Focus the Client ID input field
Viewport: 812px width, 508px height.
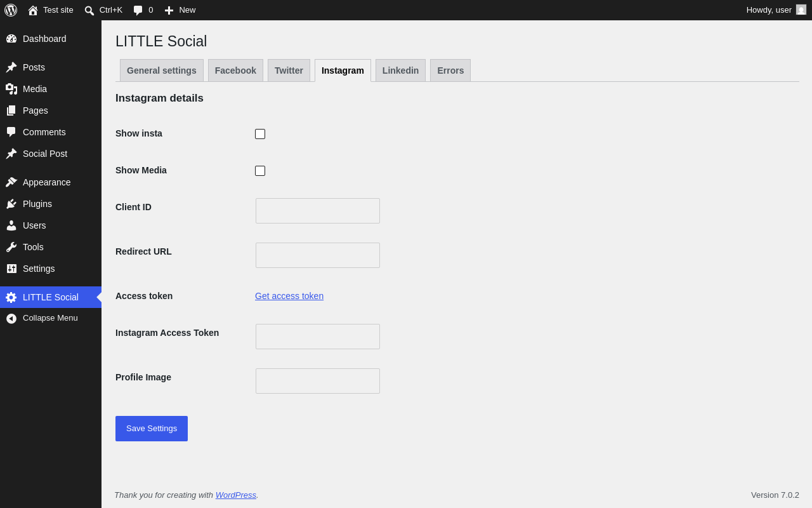318,211
